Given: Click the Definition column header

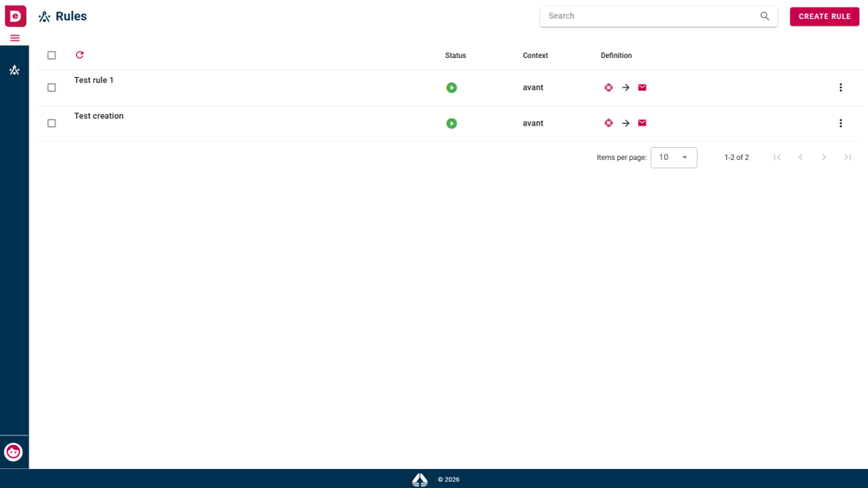Looking at the screenshot, I should pos(616,55).
